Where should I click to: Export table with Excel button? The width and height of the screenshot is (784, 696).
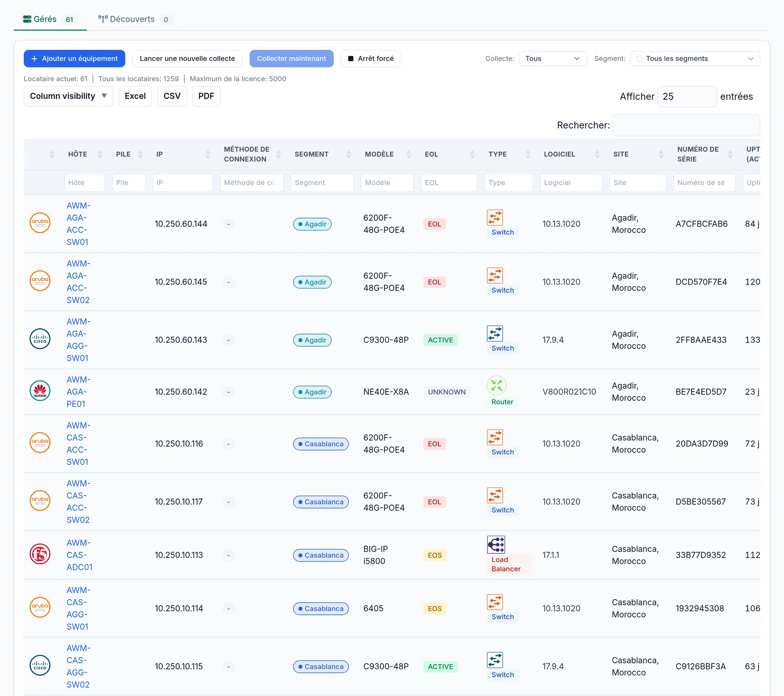[135, 96]
